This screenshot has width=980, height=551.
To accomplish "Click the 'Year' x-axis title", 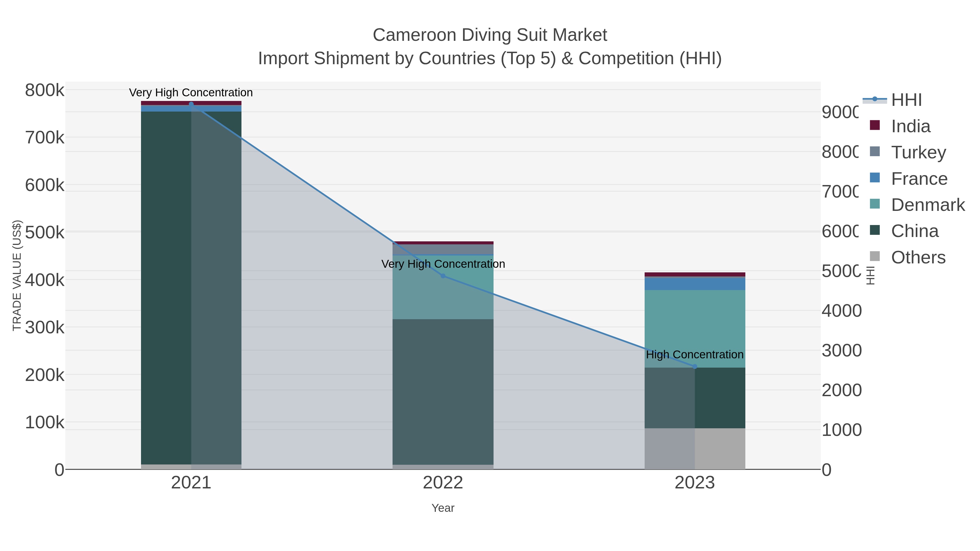I will [443, 508].
